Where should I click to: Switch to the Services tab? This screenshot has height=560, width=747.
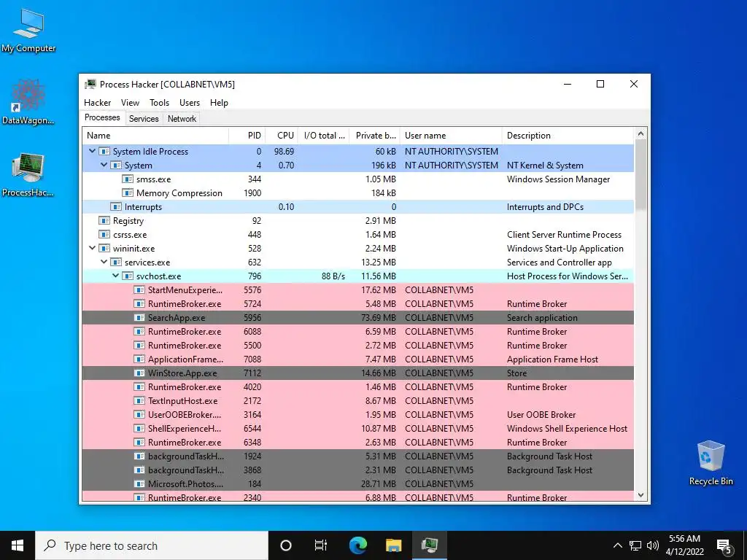coord(144,119)
